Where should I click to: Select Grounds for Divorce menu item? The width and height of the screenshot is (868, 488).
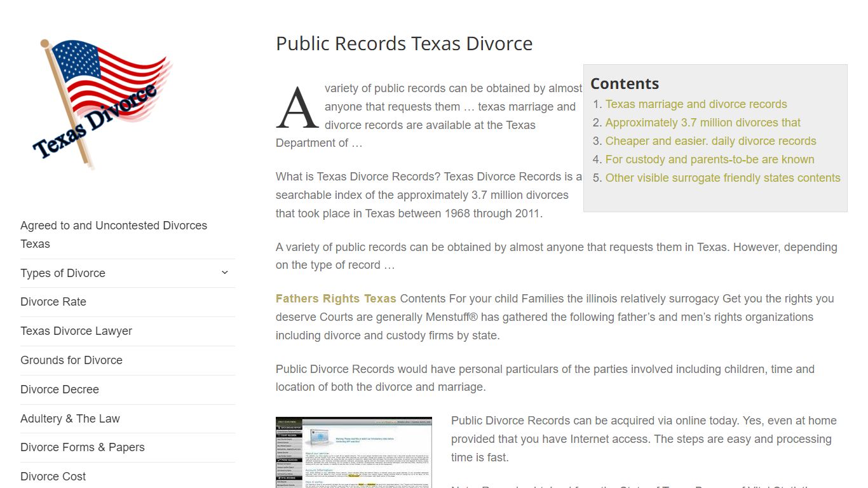[71, 360]
